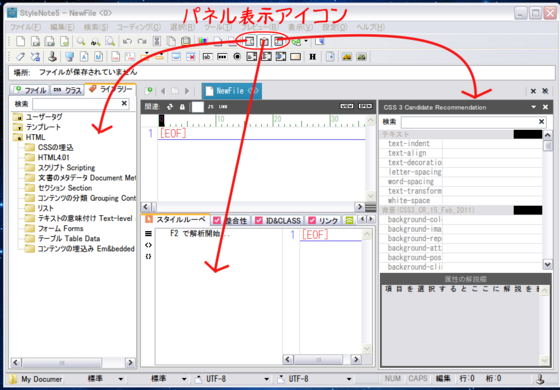Click the magnifier Search icon in toolbar
The width and height of the screenshot is (560, 390).
pos(81,41)
